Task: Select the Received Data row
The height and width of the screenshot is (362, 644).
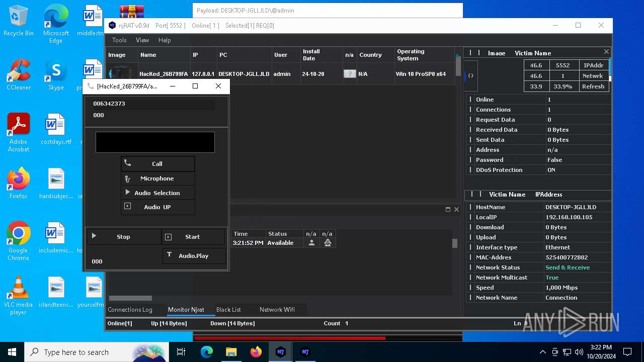Action: (x=538, y=130)
